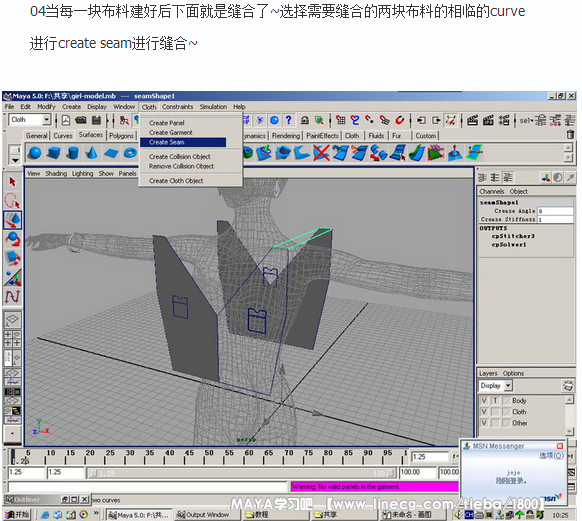The width and height of the screenshot is (582, 521).
Task: Click the Single Perspective layout icon
Action: pyautogui.click(x=12, y=320)
